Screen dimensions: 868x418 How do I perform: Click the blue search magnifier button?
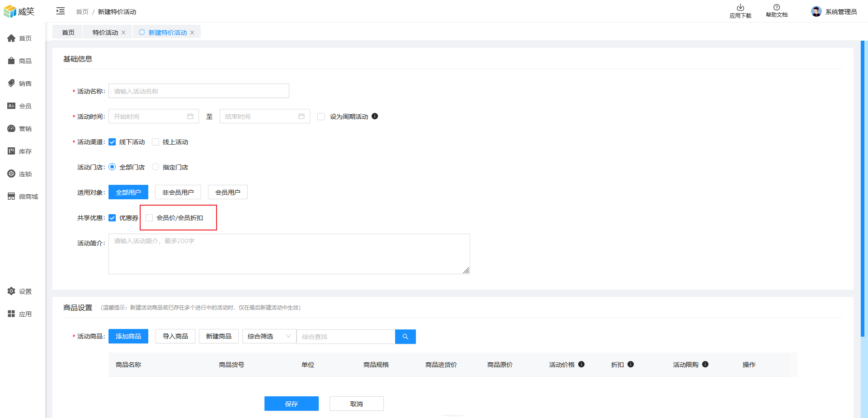click(405, 337)
